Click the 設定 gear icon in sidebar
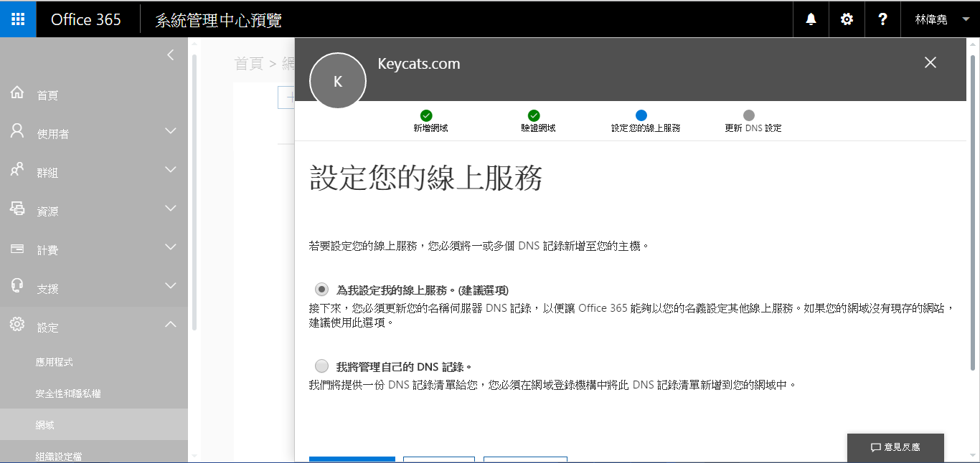This screenshot has width=980, height=463. (17, 325)
